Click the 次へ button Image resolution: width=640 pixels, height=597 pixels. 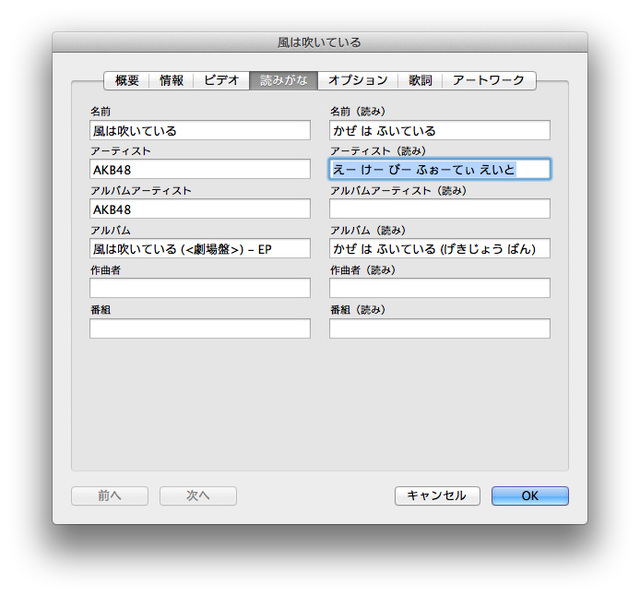pyautogui.click(x=198, y=496)
